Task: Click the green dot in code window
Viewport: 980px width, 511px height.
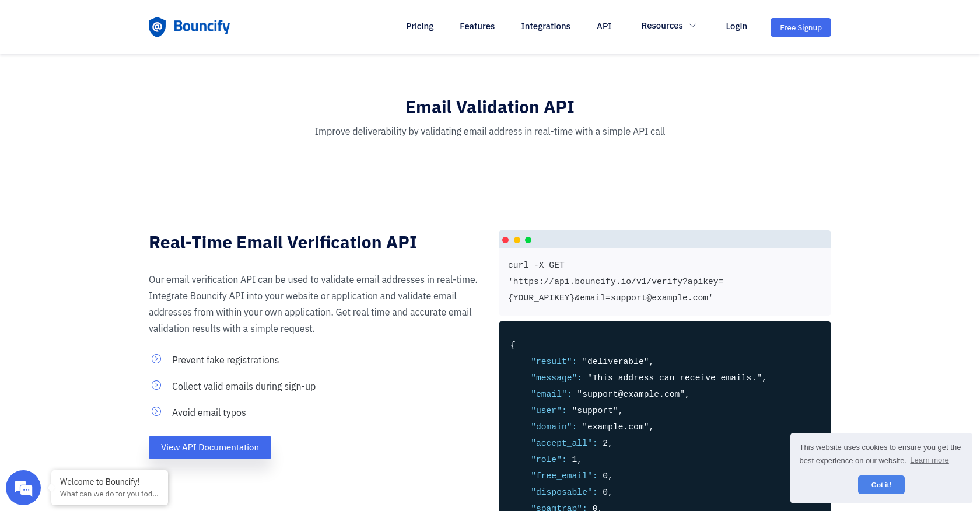Action: click(x=528, y=240)
